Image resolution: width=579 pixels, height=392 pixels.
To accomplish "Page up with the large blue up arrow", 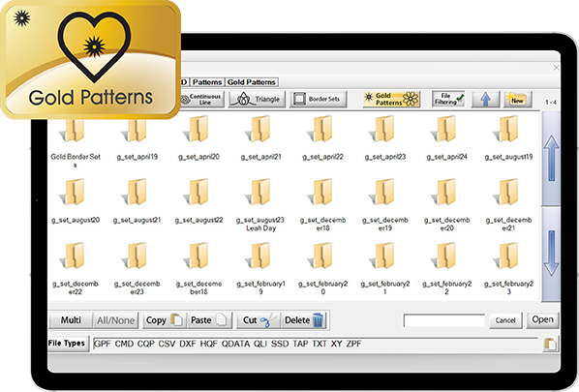I will (x=551, y=158).
